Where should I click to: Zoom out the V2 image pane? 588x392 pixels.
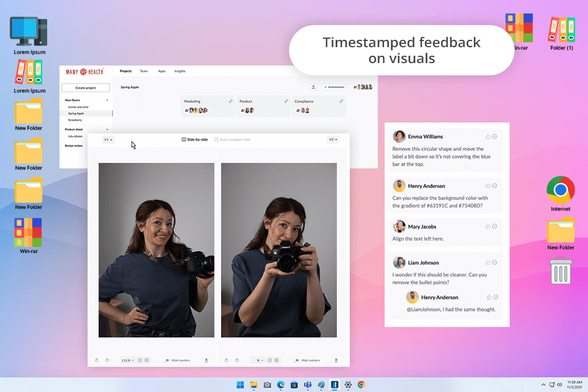(x=269, y=360)
